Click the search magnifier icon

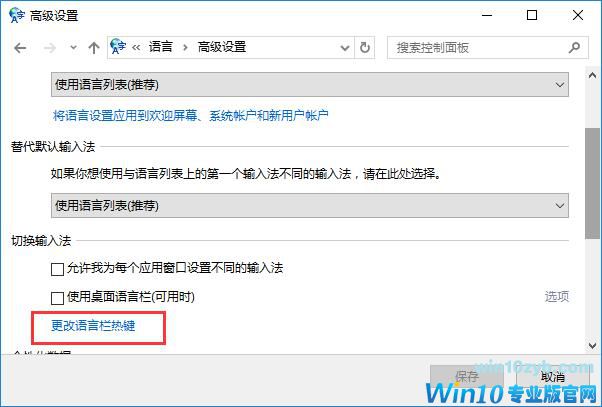click(x=574, y=48)
